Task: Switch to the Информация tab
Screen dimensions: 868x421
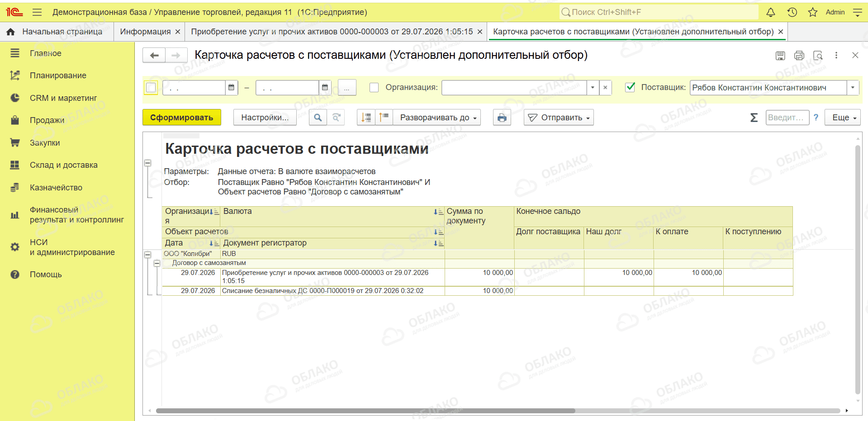Action: [x=145, y=32]
